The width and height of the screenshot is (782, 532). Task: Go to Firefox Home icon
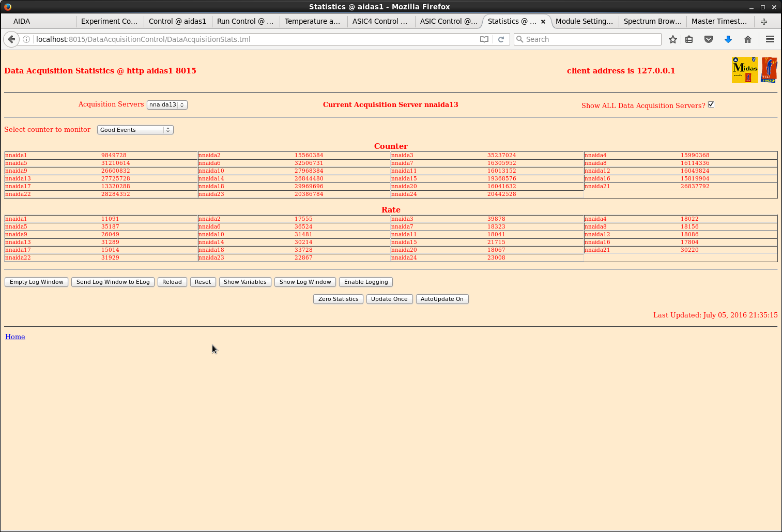click(x=748, y=39)
